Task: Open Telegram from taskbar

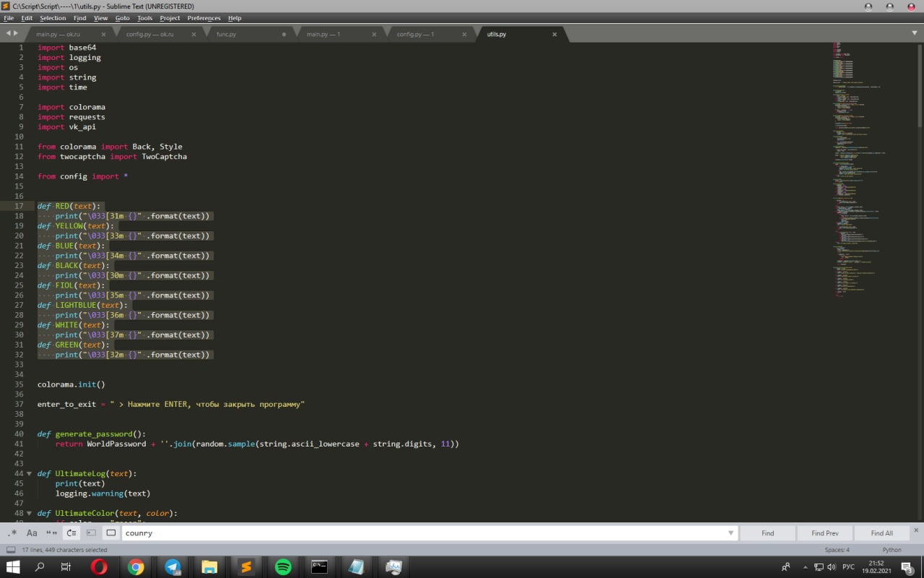Action: tap(173, 567)
